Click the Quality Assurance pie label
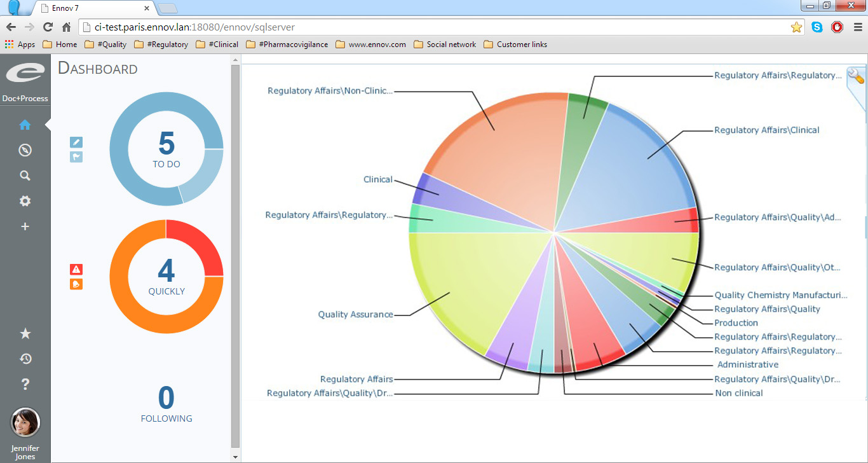868x463 pixels. (x=355, y=314)
